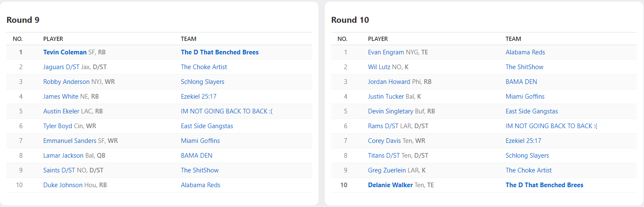Click Miami Goffins team in Round 10
The width and height of the screenshot is (644, 207).
(525, 97)
